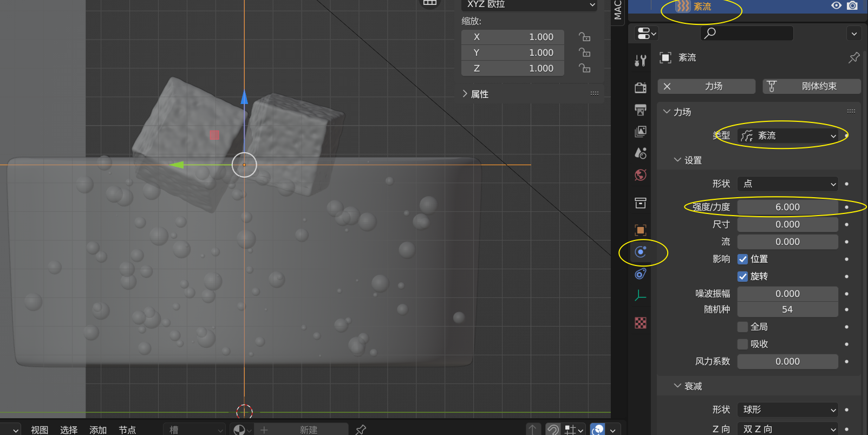Click the animate dot for 强度/力度
The height and width of the screenshot is (435, 868).
point(846,207)
